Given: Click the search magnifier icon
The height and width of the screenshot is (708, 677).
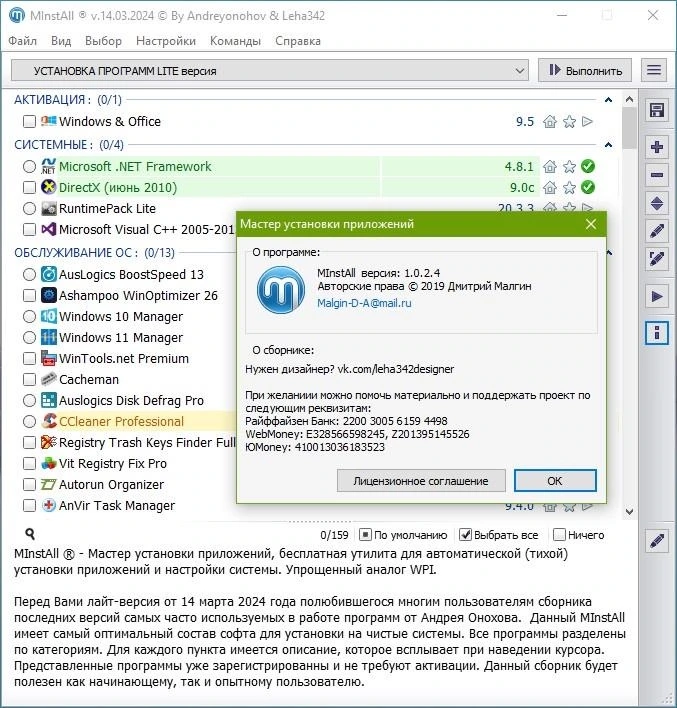Looking at the screenshot, I should 30,534.
